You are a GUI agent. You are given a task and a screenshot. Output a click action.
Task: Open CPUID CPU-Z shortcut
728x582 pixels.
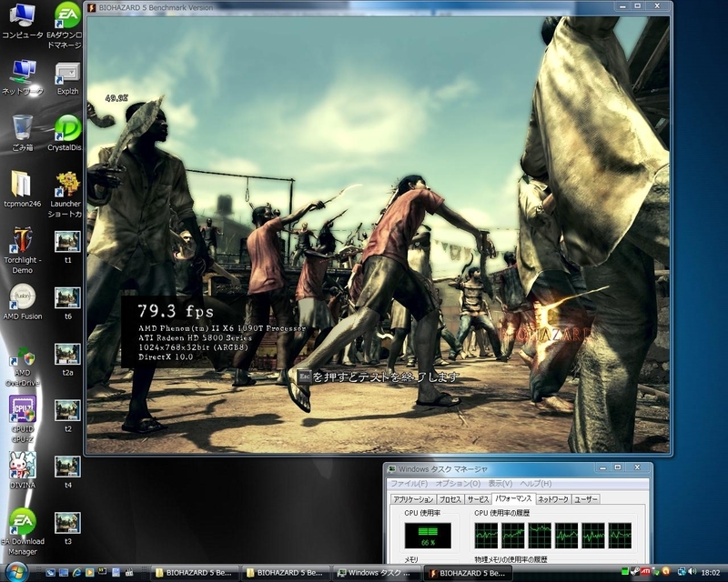[x=22, y=419]
